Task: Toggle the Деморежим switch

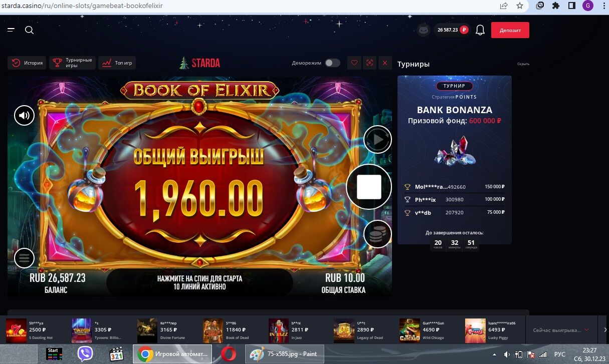Action: 332,63
